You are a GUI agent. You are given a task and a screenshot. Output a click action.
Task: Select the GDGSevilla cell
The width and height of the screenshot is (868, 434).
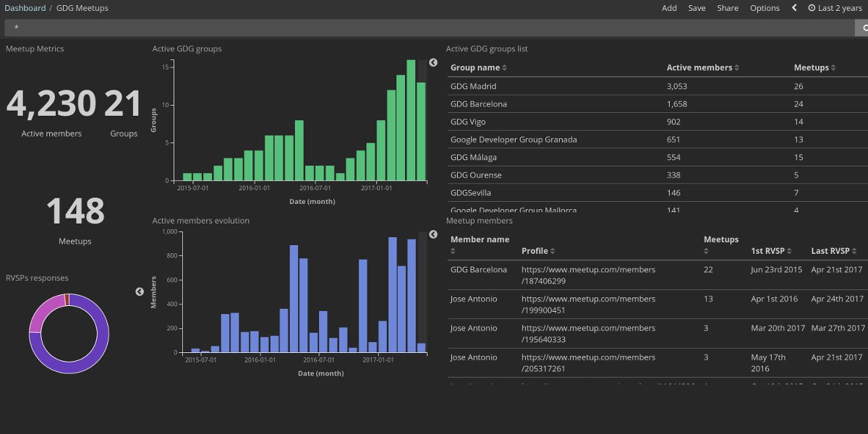coord(471,193)
